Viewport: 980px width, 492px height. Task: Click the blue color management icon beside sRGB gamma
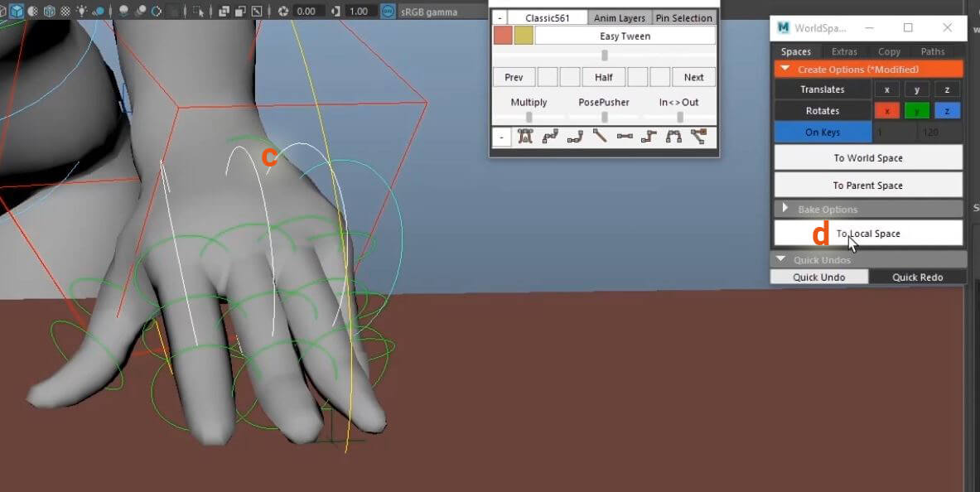click(x=388, y=12)
